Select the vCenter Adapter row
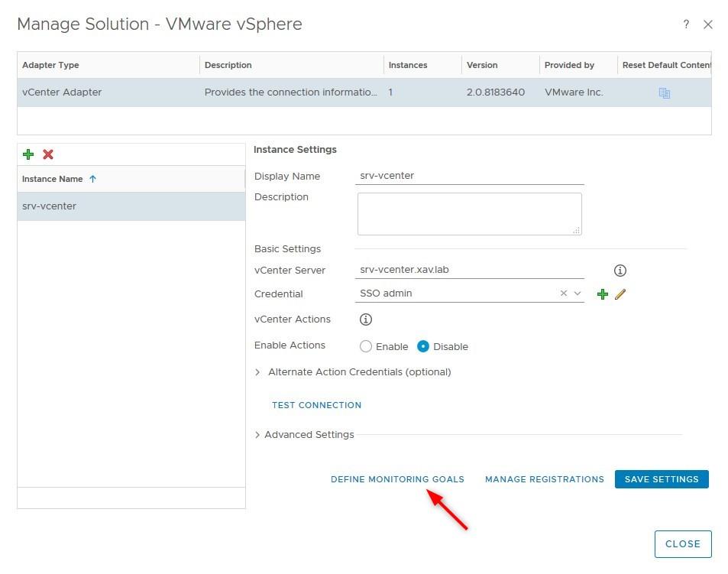The height and width of the screenshot is (574, 728). [364, 92]
